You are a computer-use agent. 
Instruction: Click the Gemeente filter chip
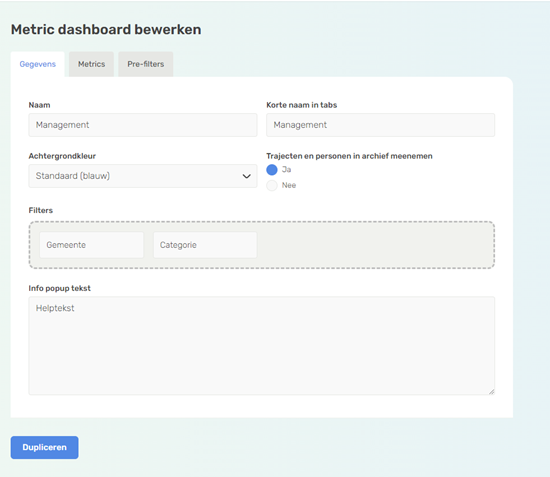[x=92, y=245]
